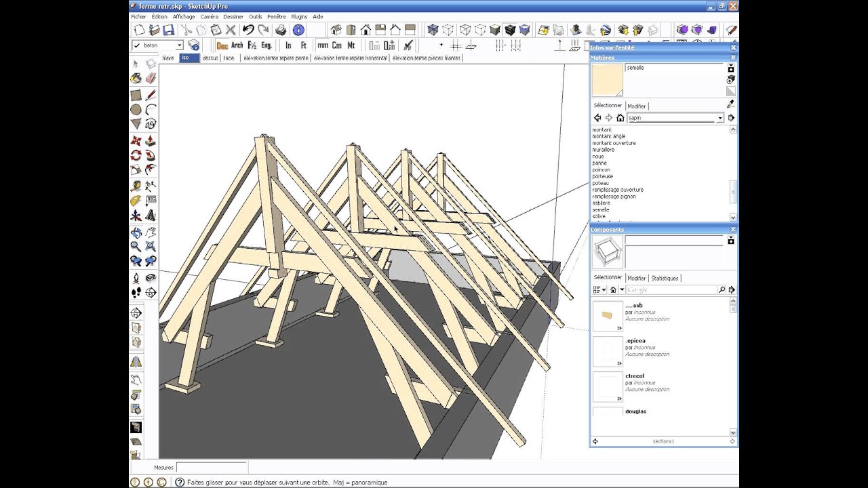Select the Rotate tool
The image size is (868, 488).
coord(136,155)
